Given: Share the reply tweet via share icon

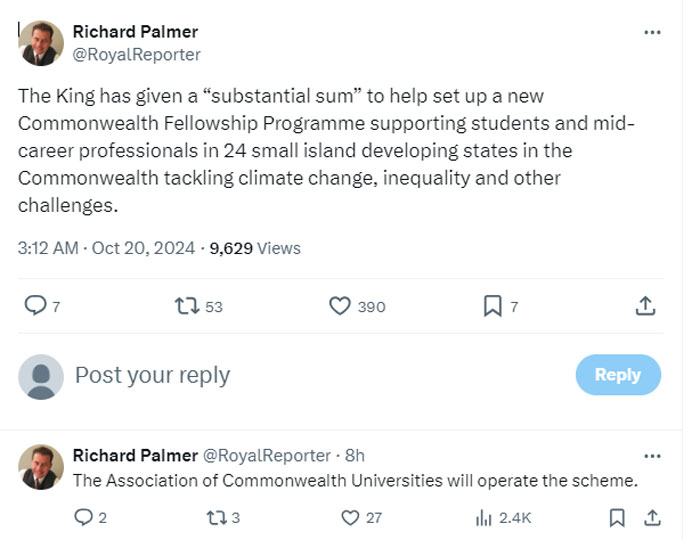Looking at the screenshot, I should (x=652, y=517).
